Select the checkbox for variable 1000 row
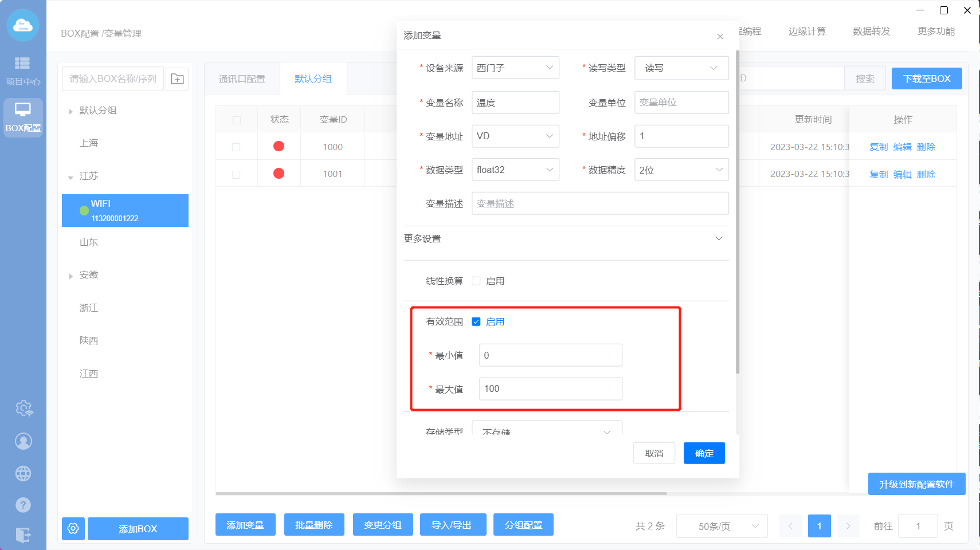The width and height of the screenshot is (980, 550). pyautogui.click(x=236, y=147)
